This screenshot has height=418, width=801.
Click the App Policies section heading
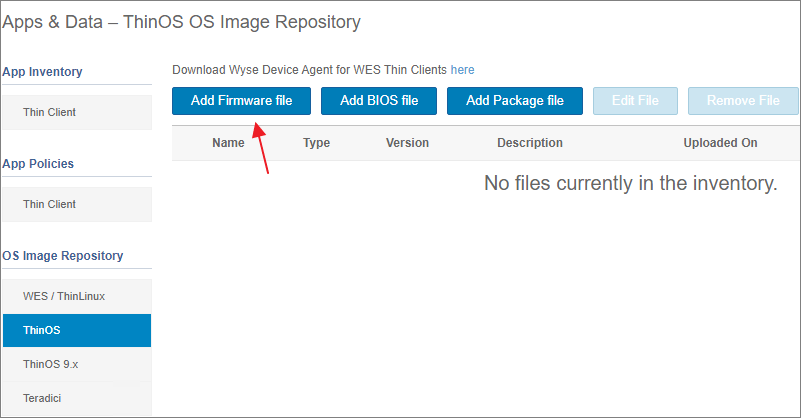pos(38,164)
